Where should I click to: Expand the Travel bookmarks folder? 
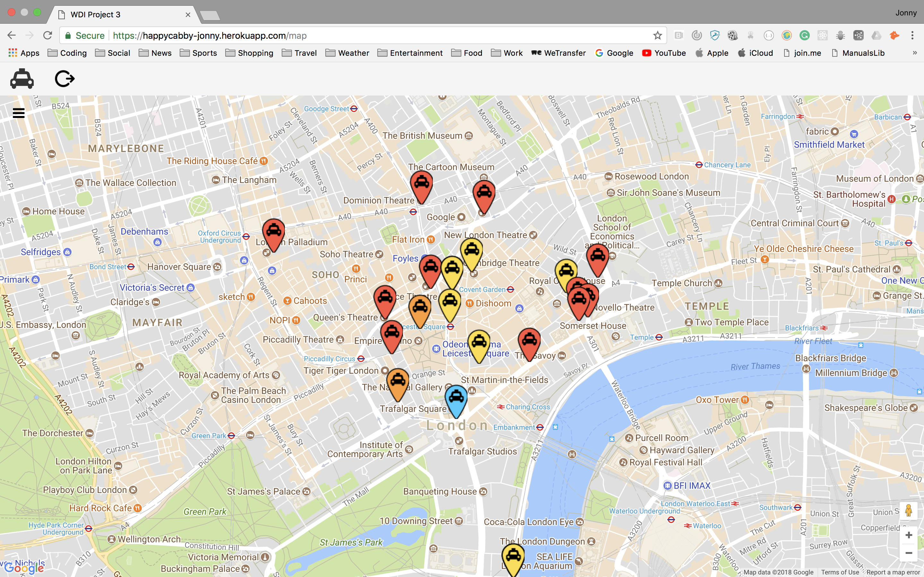(x=299, y=53)
